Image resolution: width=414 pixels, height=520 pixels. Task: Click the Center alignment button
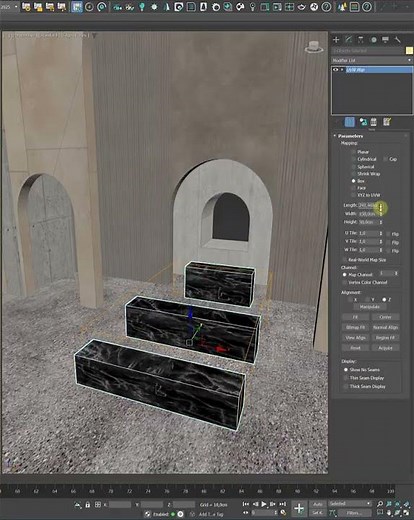[x=385, y=317]
